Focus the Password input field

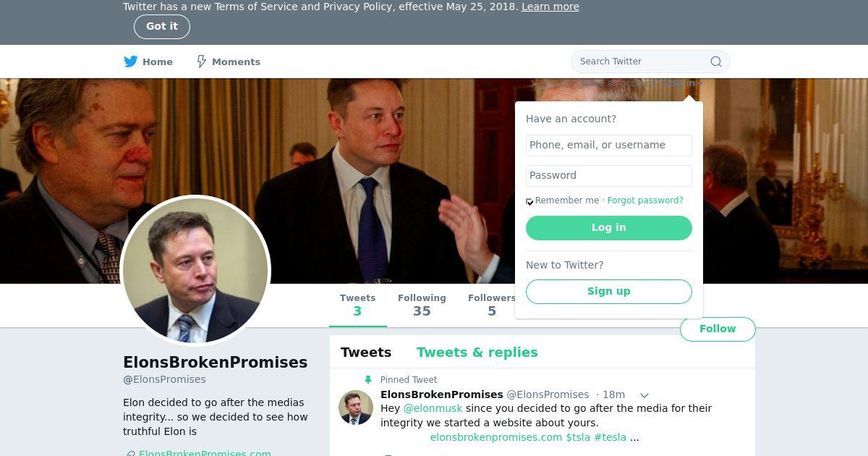pos(608,175)
